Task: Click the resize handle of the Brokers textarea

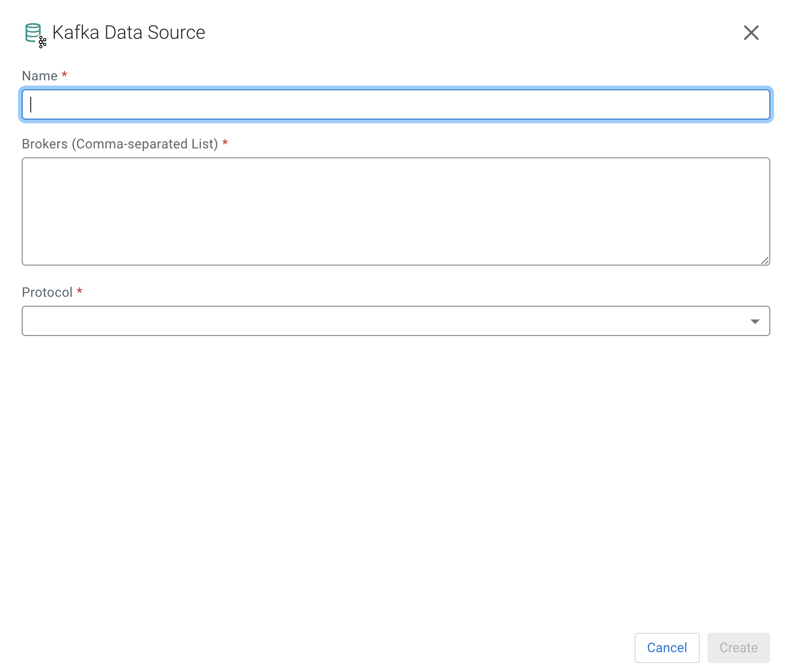Action: [765, 260]
